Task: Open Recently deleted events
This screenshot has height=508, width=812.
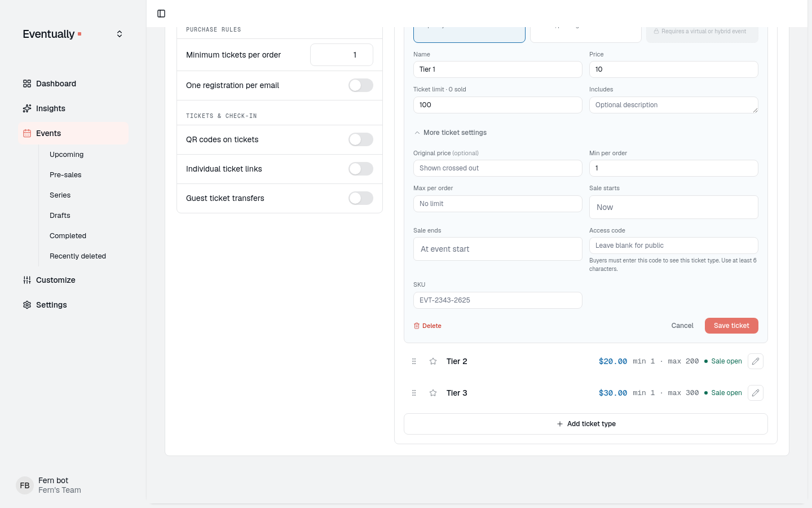Action: coord(78,256)
